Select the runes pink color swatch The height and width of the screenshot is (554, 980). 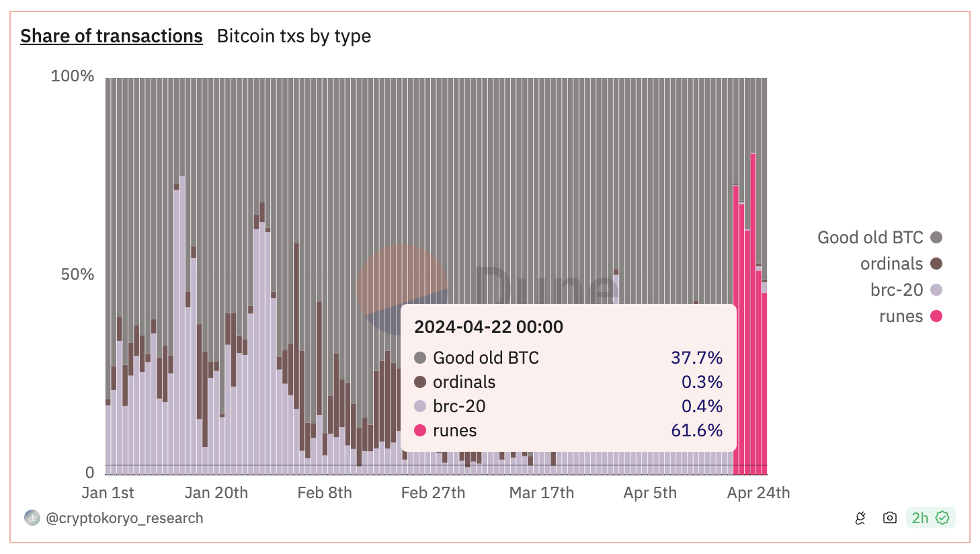pos(937,316)
